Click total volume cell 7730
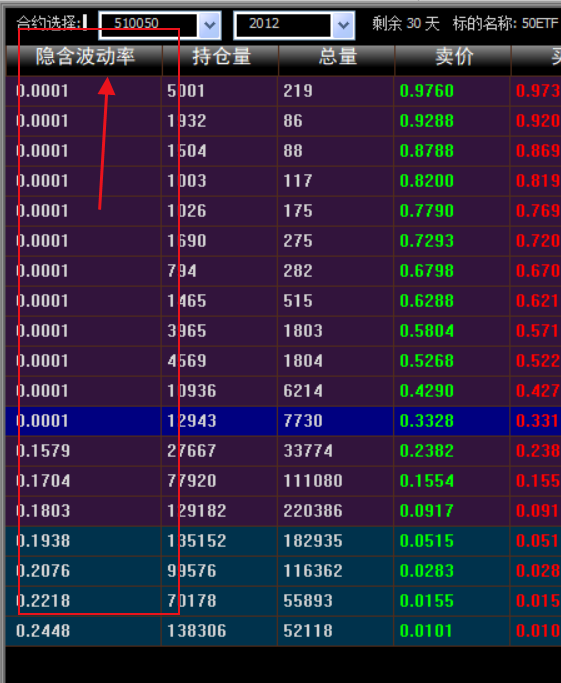This screenshot has width=561, height=683. (303, 421)
